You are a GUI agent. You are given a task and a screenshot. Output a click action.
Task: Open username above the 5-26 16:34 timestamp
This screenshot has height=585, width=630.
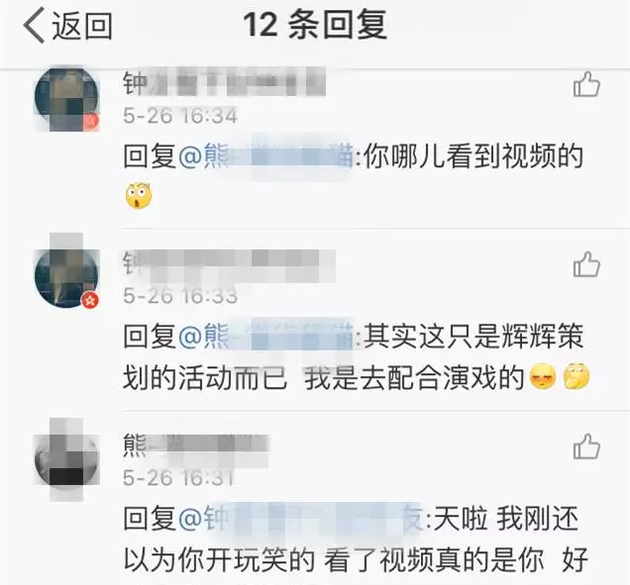[224, 83]
